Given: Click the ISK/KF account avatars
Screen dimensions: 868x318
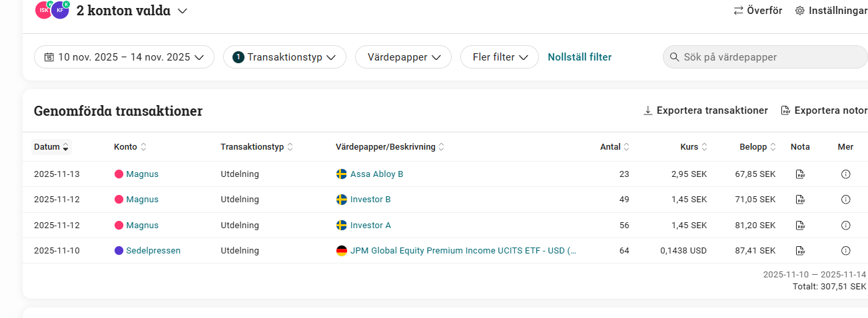Looking at the screenshot, I should [x=53, y=10].
